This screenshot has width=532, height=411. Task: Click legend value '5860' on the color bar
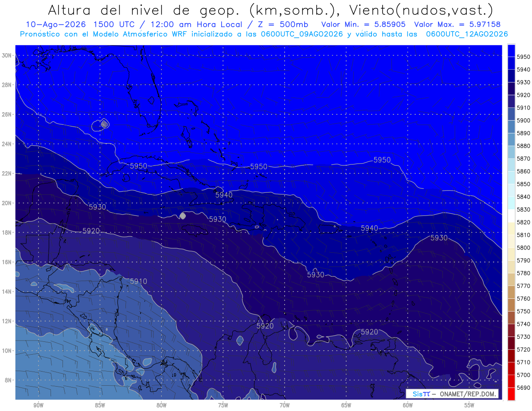[524, 171]
